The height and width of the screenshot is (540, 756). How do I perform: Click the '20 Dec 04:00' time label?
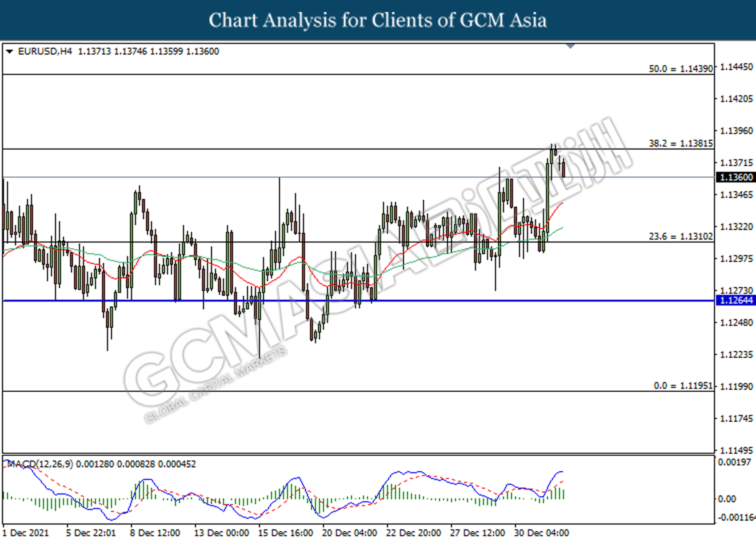(349, 533)
